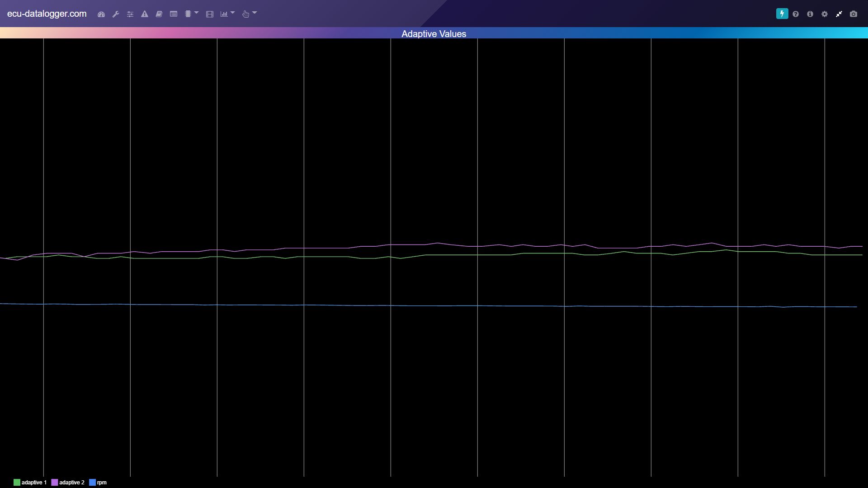This screenshot has width=868, height=488.
Task: Open the info circle menu item
Action: point(810,14)
